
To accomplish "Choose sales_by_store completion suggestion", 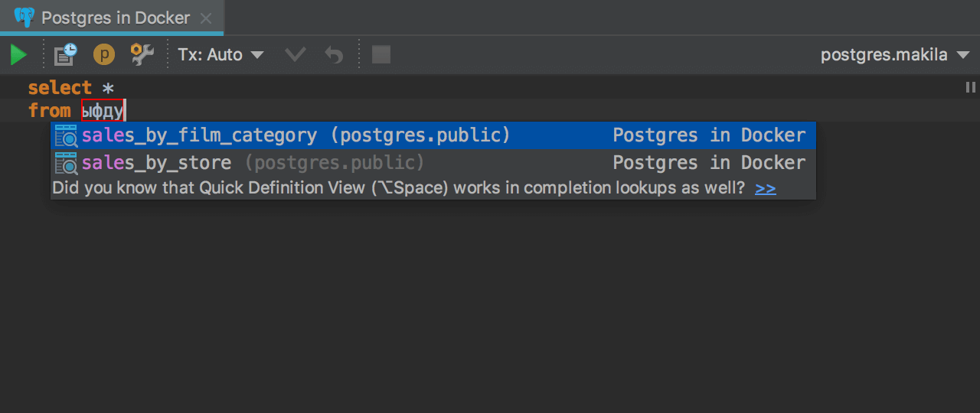I will pos(157,163).
